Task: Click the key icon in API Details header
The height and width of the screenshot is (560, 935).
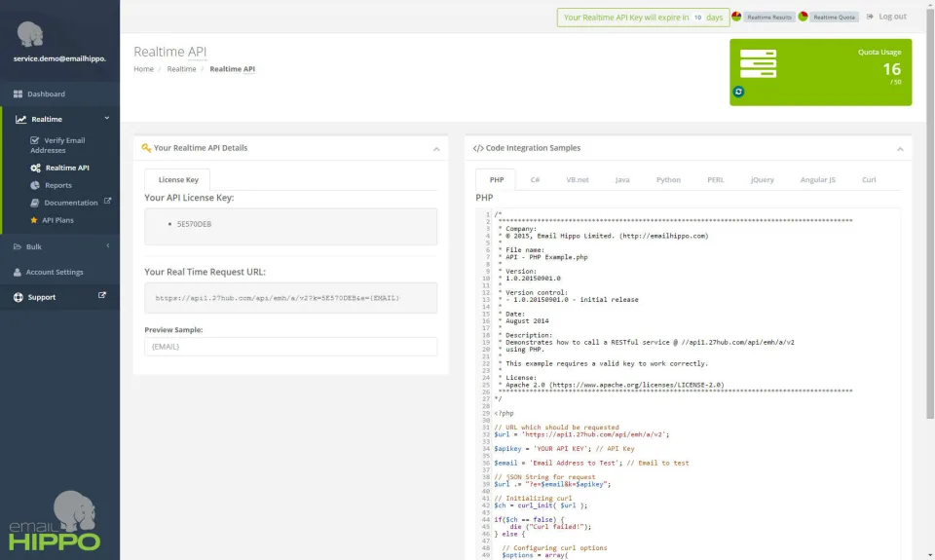Action: click(x=146, y=148)
